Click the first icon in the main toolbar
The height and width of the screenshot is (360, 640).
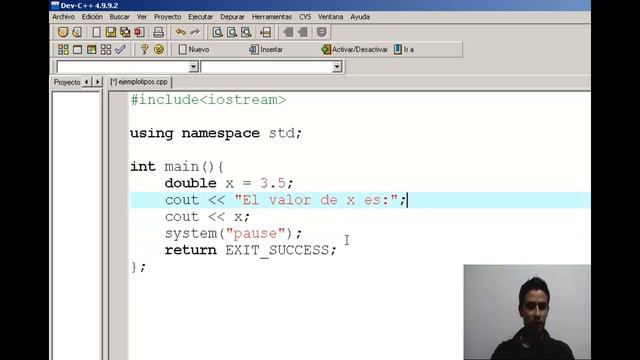coord(63,32)
